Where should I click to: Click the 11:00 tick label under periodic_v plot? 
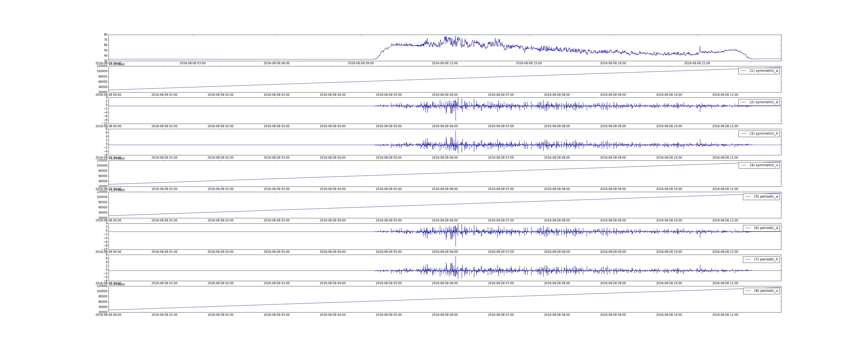725,315
